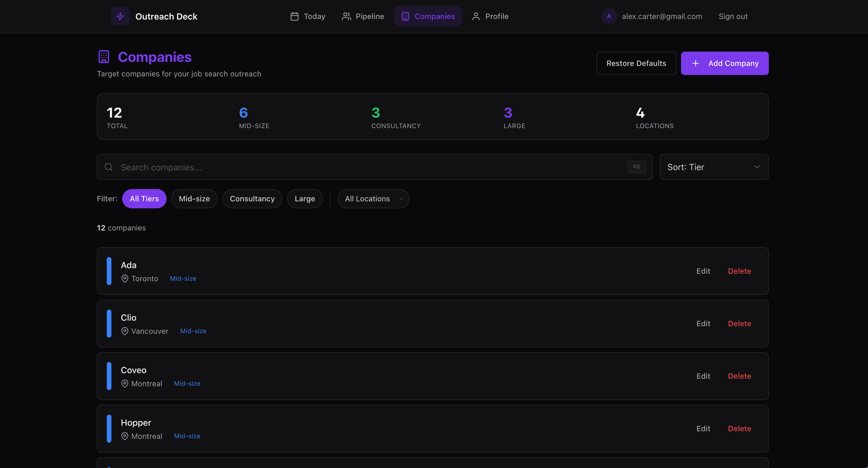This screenshot has width=868, height=468.
Task: Click the 3 Large stat
Action: pos(514,117)
